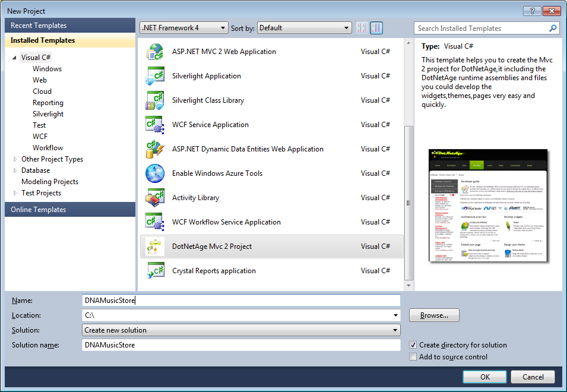Enable Add to source control checkbox
This screenshot has height=392, width=567.
click(x=413, y=357)
